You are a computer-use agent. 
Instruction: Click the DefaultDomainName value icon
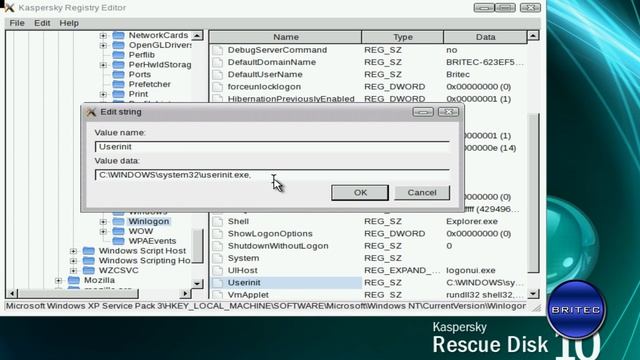pos(218,62)
